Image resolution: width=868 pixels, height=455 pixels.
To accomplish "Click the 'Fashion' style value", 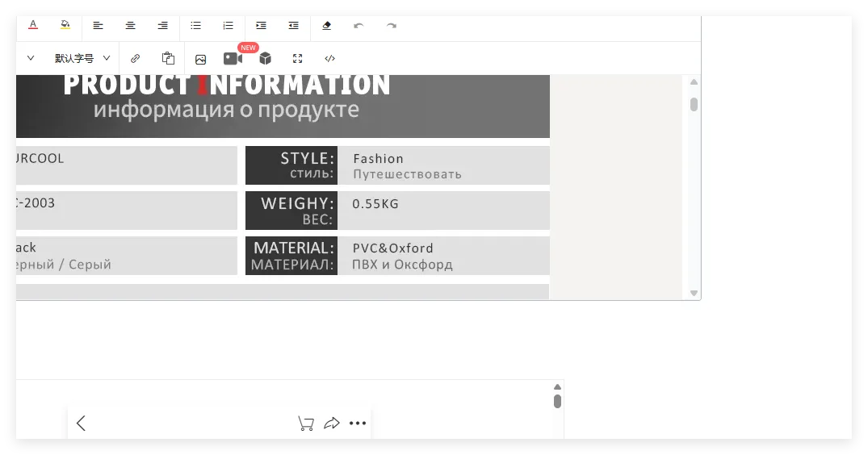I will click(x=378, y=159).
